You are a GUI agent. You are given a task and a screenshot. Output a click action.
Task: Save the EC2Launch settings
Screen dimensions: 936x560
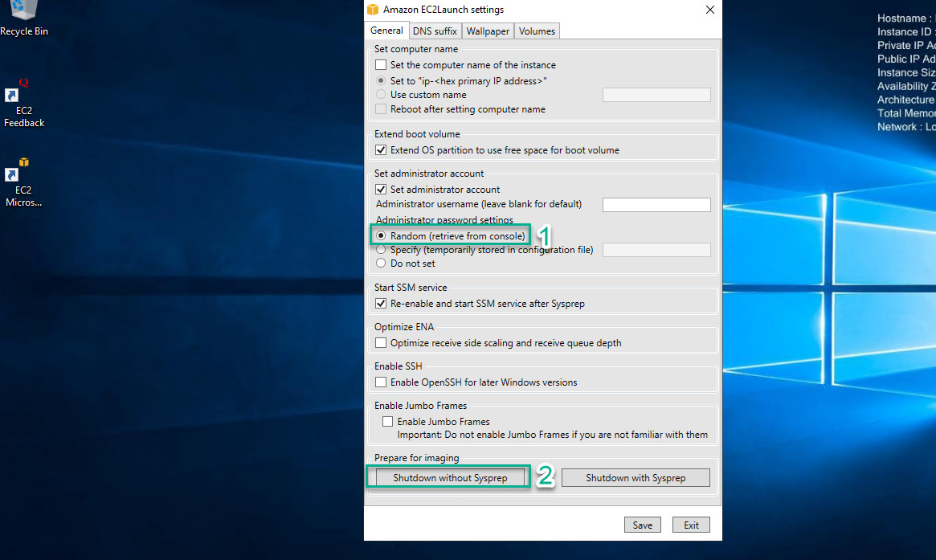642,525
